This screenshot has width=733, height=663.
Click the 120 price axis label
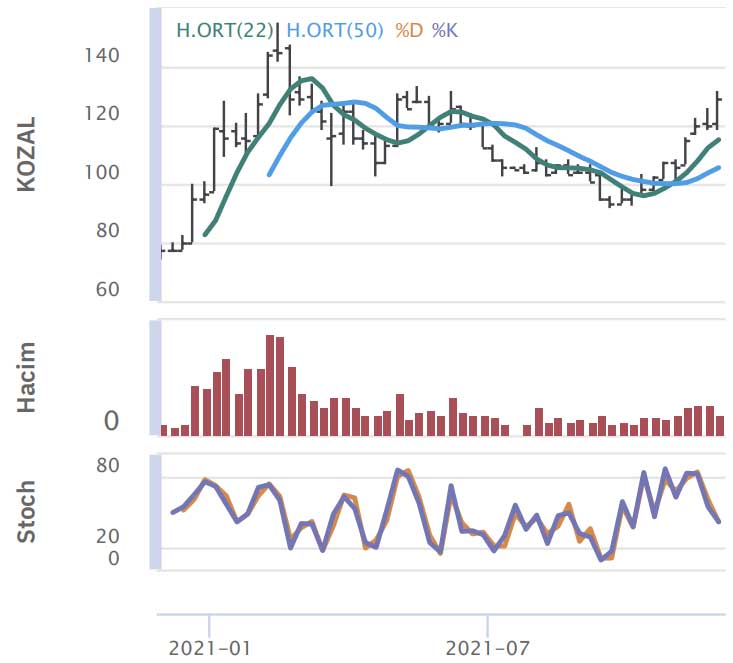click(102, 114)
